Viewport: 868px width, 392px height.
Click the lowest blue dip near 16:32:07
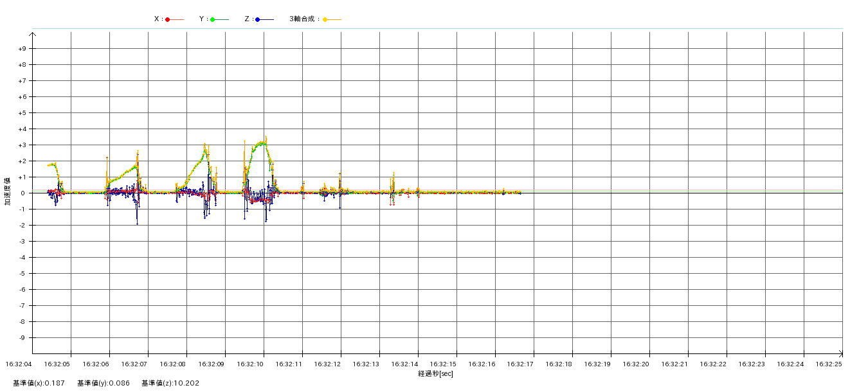point(137,224)
